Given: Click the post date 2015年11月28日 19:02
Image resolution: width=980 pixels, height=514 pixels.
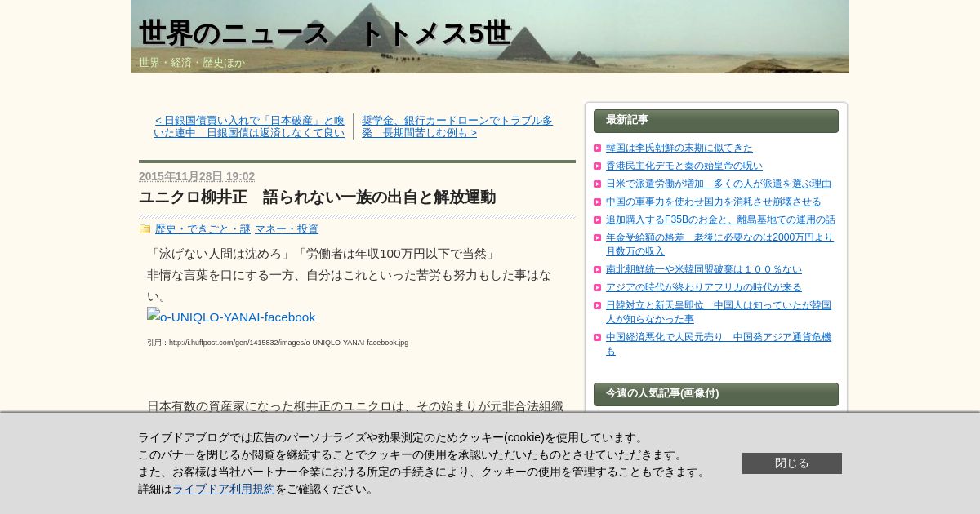Looking at the screenshot, I should click(197, 176).
